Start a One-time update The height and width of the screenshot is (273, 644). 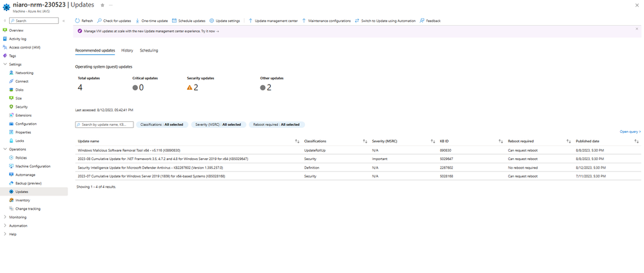(151, 21)
